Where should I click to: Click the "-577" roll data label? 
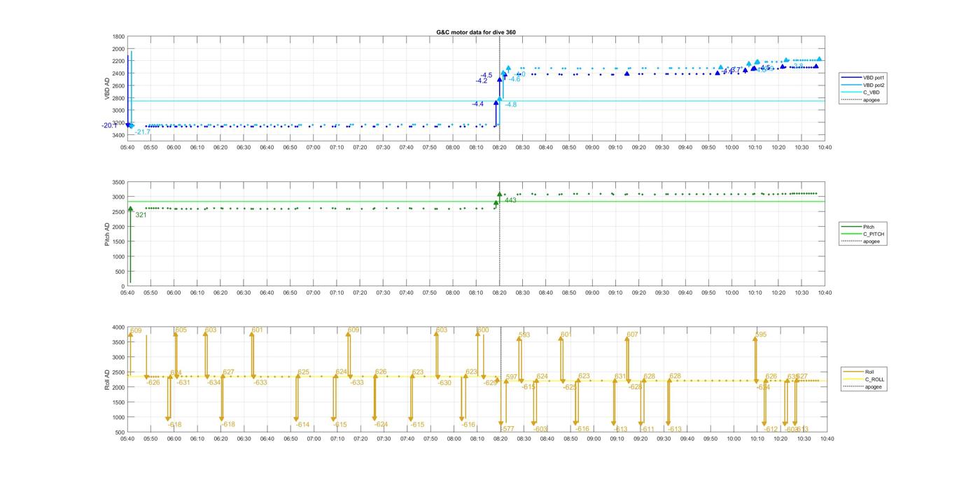pyautogui.click(x=507, y=429)
